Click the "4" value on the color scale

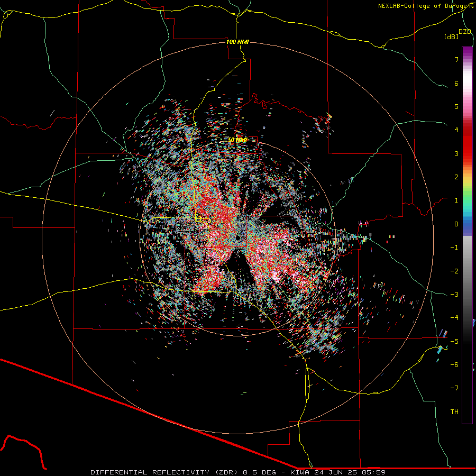pos(456,130)
